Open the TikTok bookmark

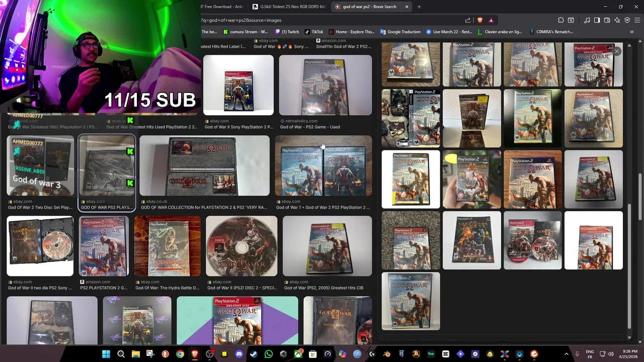[x=314, y=32]
